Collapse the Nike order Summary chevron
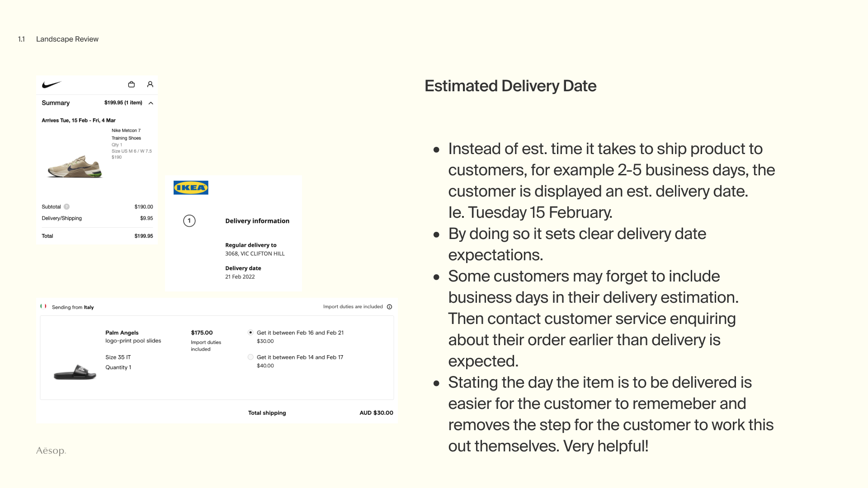Image resolution: width=868 pixels, height=488 pixels. pyautogui.click(x=151, y=103)
